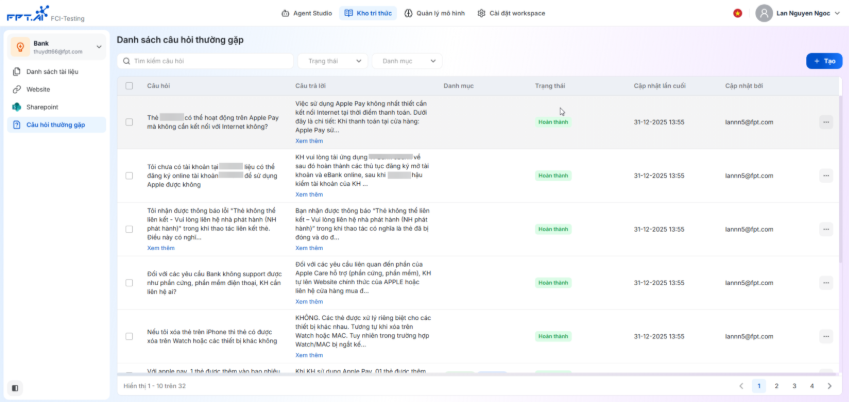The width and height of the screenshot is (849, 402).
Task: Expand the Bank workspace selector
Action: pos(58,47)
